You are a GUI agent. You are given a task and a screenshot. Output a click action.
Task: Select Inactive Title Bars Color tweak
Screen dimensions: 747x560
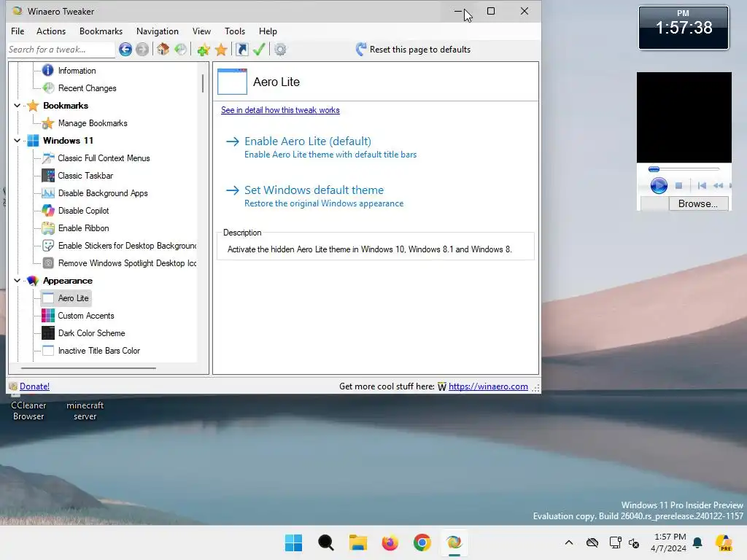pos(99,351)
